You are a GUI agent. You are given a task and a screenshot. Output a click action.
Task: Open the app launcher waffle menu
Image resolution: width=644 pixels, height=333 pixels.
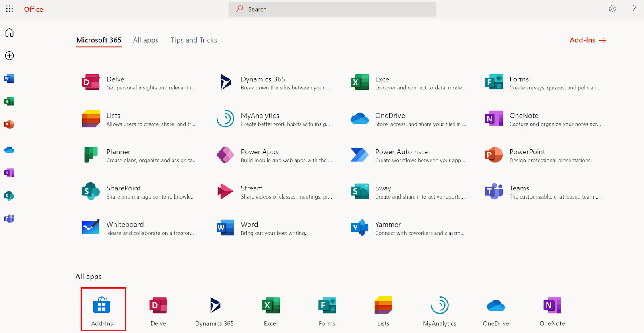pos(10,9)
